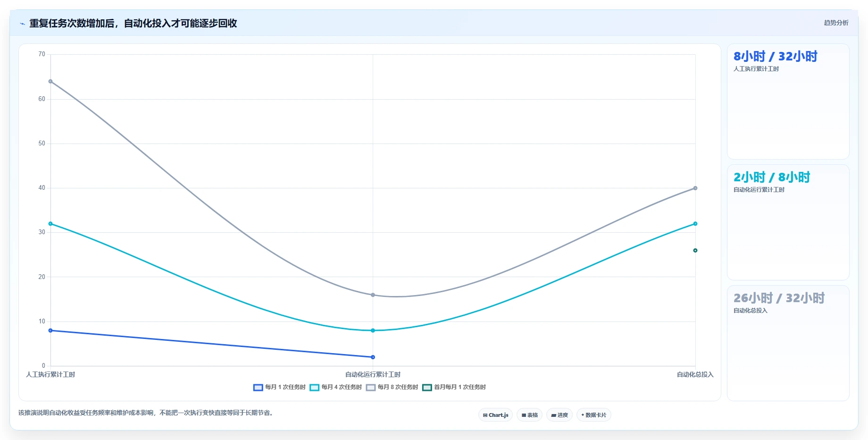Viewport: 868px width, 440px height.
Task: Select the cyan point above 自动化运行累计工时
Action: [x=373, y=330]
